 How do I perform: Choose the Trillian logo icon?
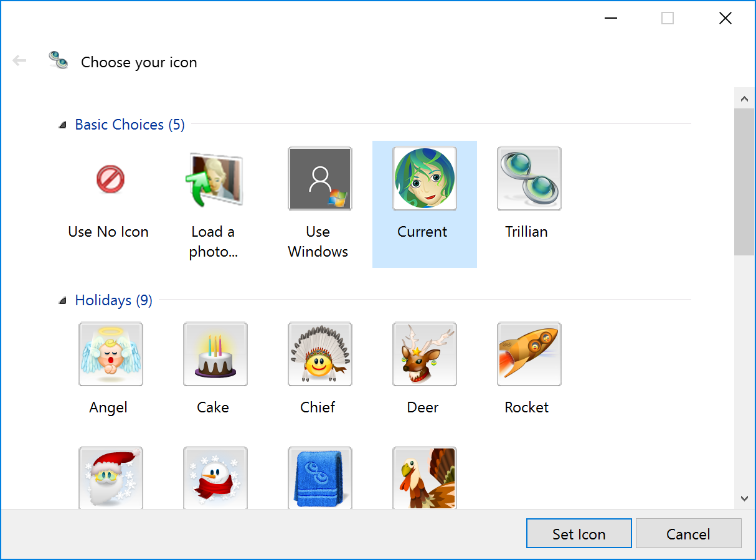(x=529, y=178)
